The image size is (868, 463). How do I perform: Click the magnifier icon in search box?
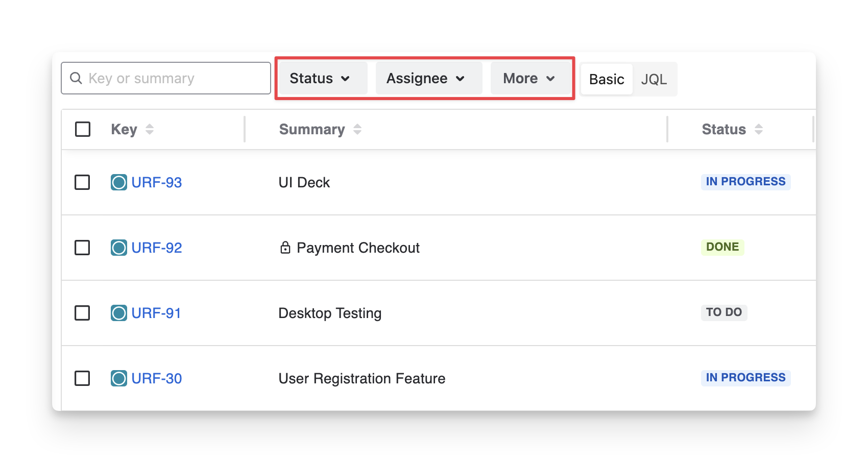point(76,78)
